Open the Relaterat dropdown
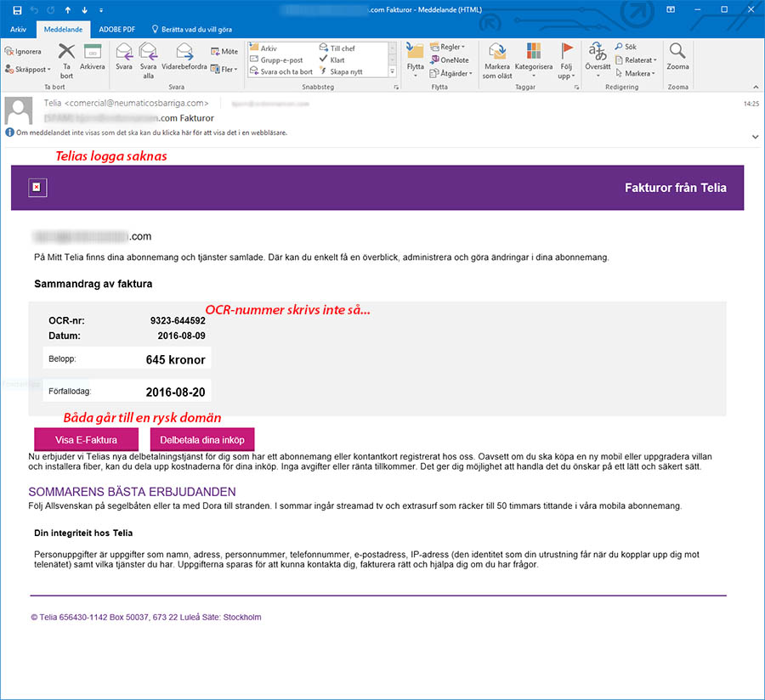 (636, 60)
